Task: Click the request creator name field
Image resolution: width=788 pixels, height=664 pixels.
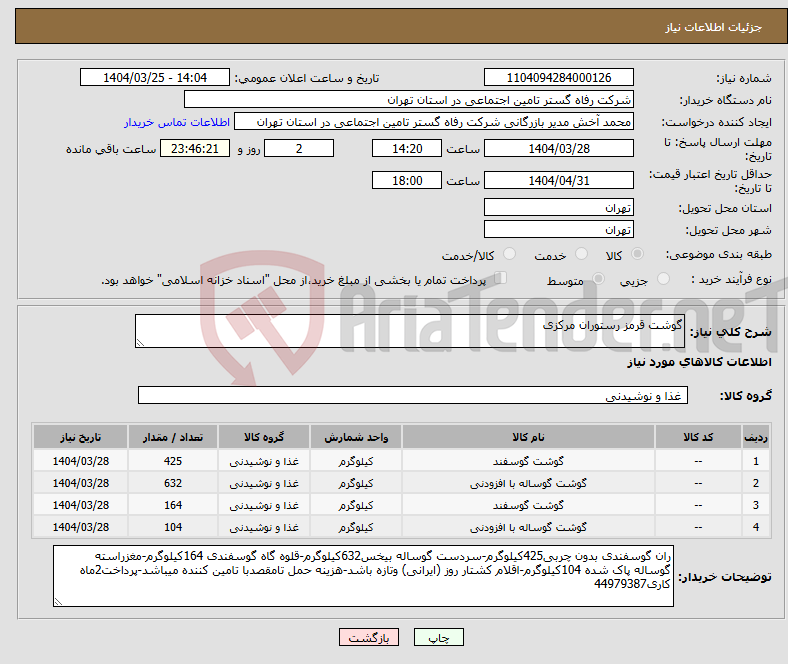Action: [x=434, y=122]
